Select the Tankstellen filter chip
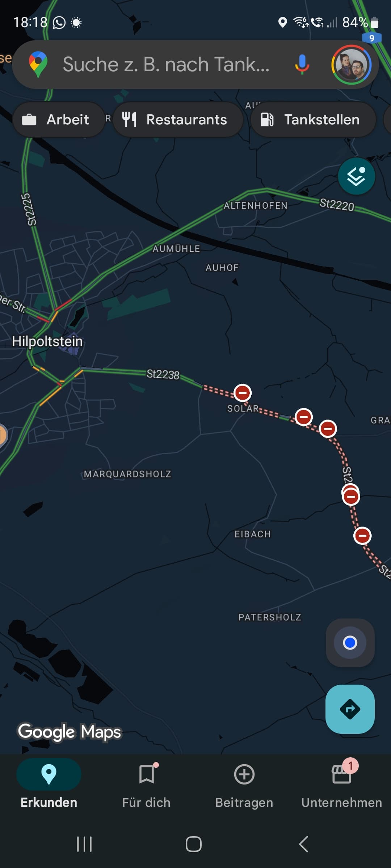The height and width of the screenshot is (868, 391). [313, 120]
